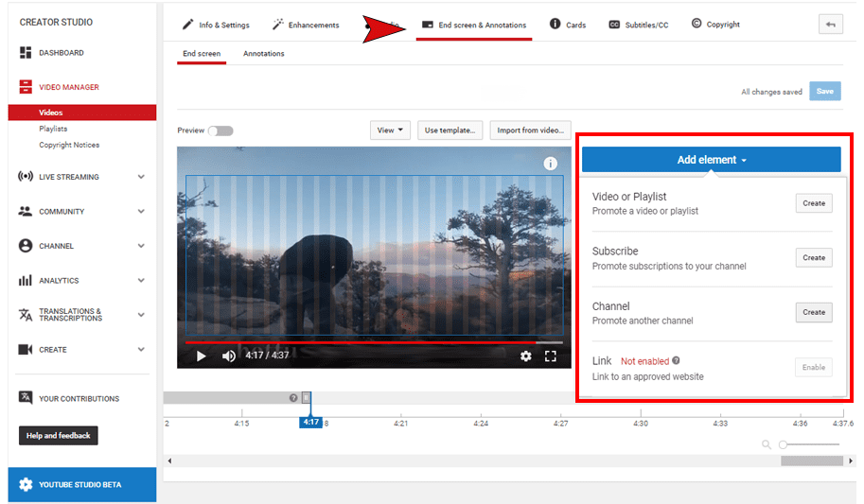Viewport: 864px width, 504px height.
Task: Open Playlists in Video Manager
Action: pos(53,129)
